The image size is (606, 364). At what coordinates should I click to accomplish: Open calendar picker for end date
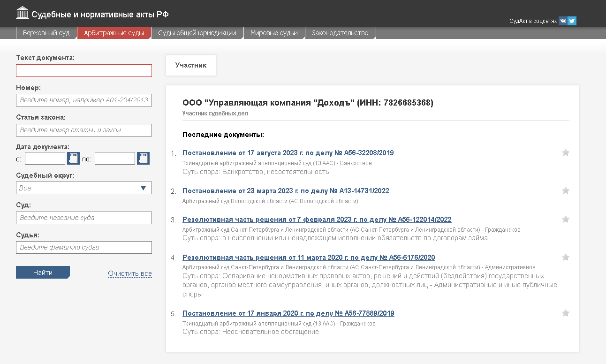click(143, 159)
